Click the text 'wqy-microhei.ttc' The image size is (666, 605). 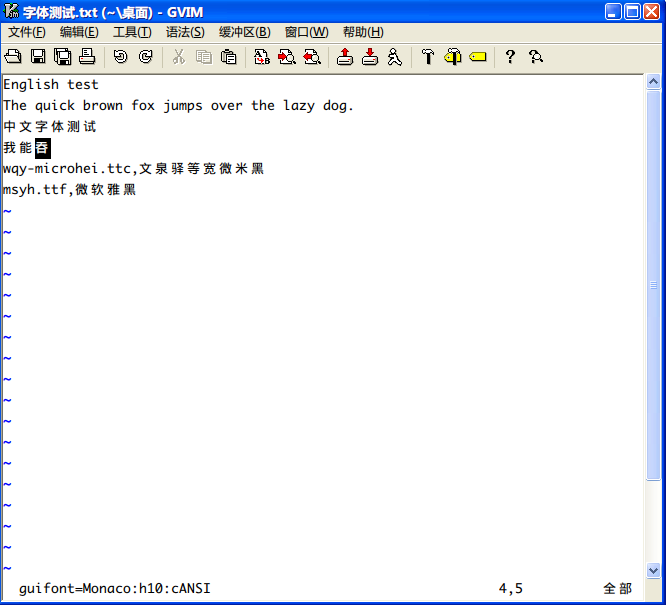click(67, 169)
